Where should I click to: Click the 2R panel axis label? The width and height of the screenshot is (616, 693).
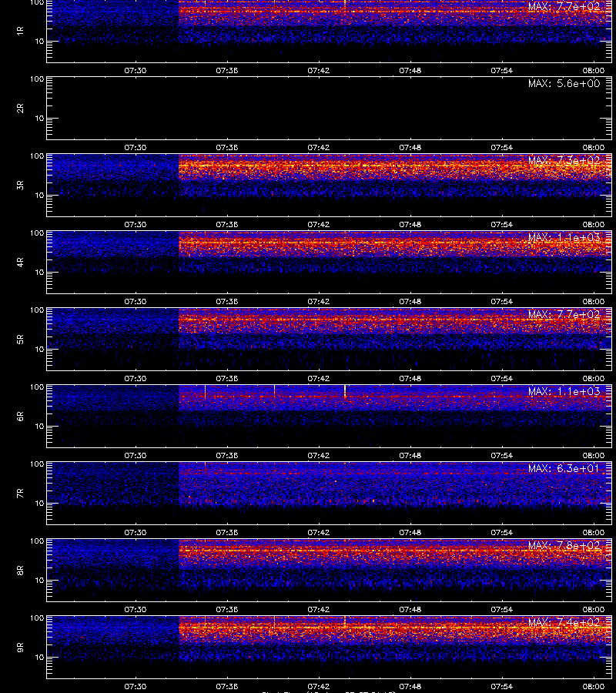click(x=20, y=109)
